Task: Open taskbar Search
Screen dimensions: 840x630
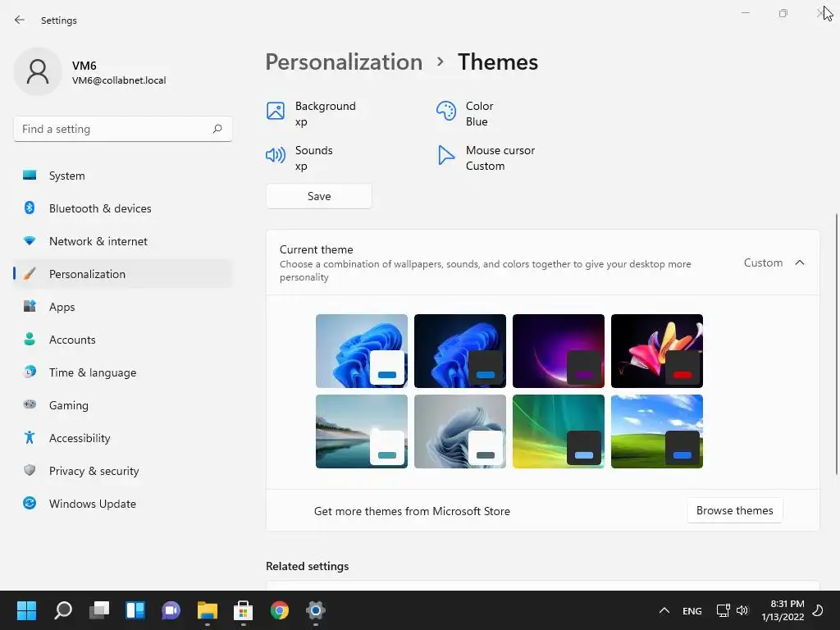Action: click(63, 610)
